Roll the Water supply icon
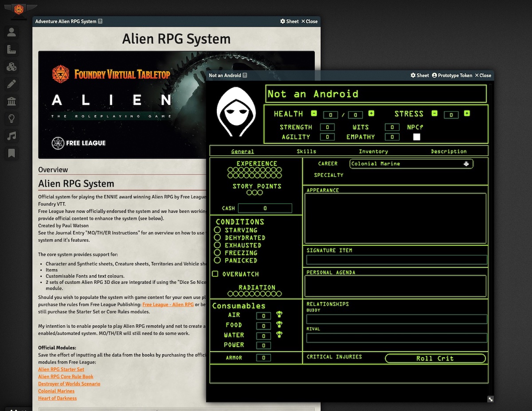This screenshot has height=411, width=532. [279, 335]
